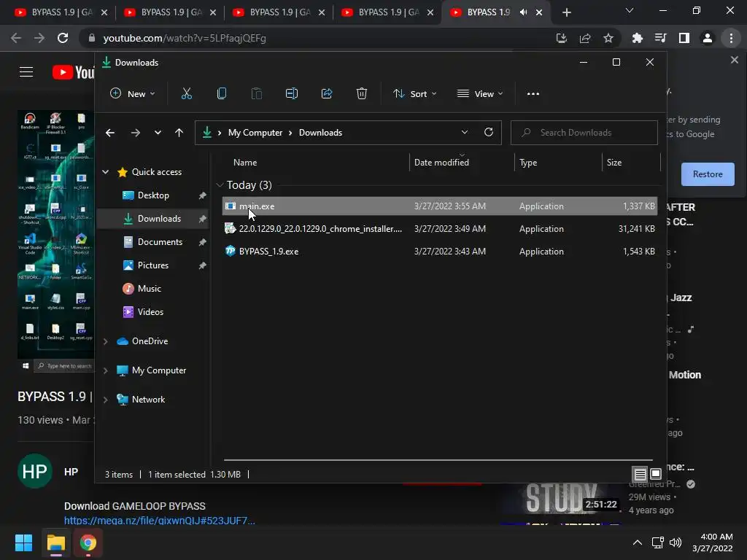Click the Search Downloads field
This screenshot has width=747, height=560.
pyautogui.click(x=584, y=133)
